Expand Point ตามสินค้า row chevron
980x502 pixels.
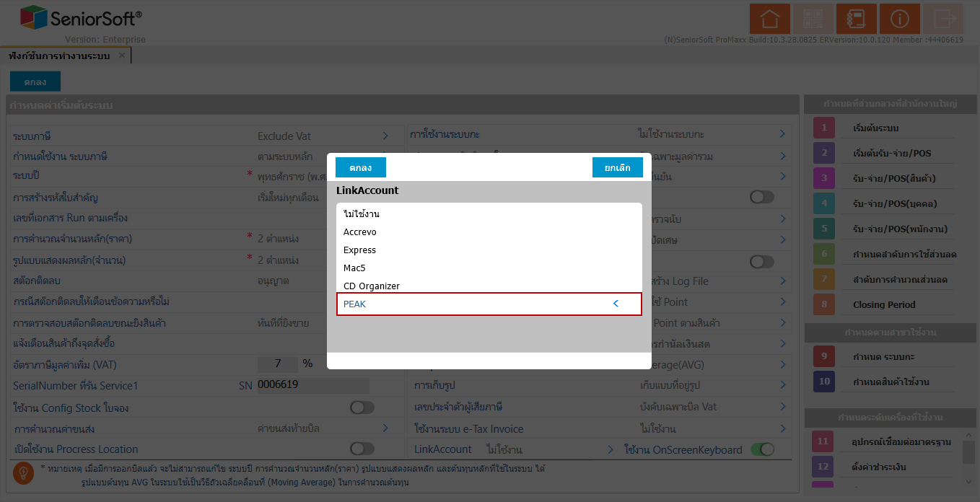[782, 322]
